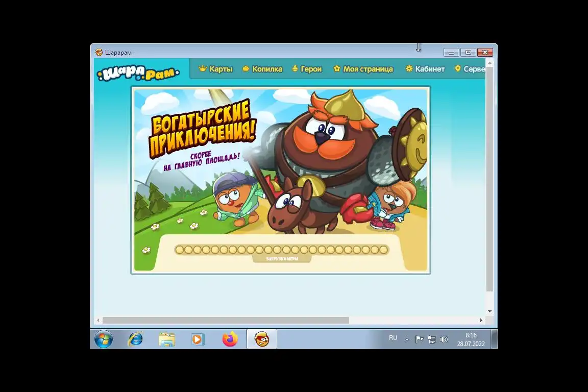Open Windows Media Player from taskbar
This screenshot has width=588, height=392.
pyautogui.click(x=198, y=339)
